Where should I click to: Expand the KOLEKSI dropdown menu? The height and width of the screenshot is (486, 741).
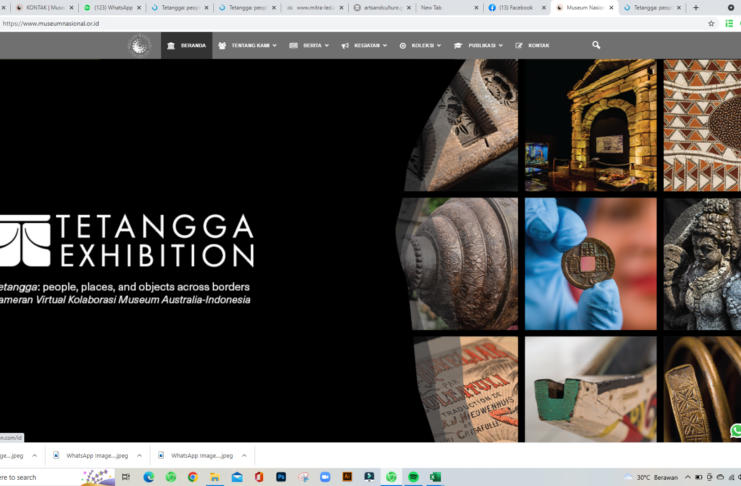(420, 45)
